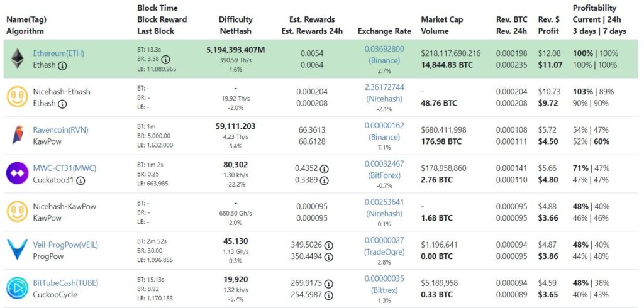
Task: Click Nicehash-Ethash smiley face logo
Action: (17, 97)
